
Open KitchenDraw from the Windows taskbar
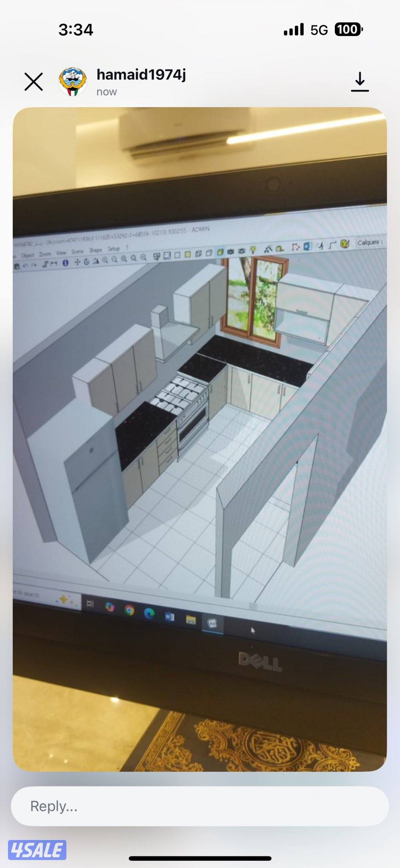coord(212,623)
